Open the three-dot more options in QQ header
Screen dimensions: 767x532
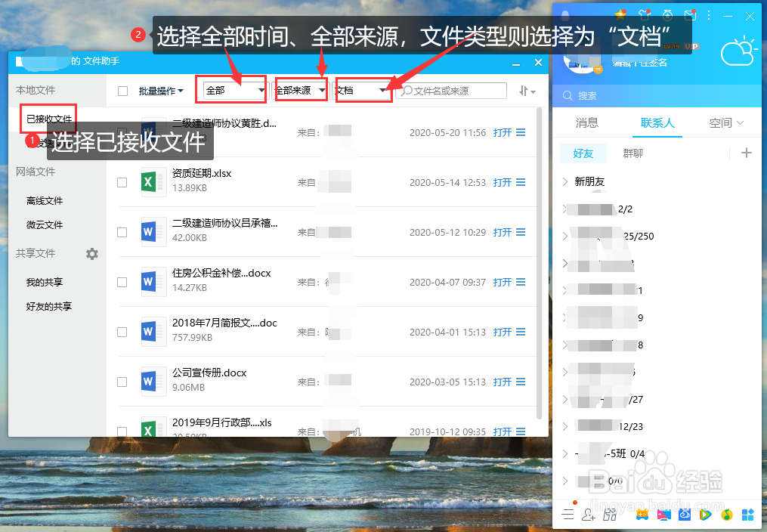point(709,16)
